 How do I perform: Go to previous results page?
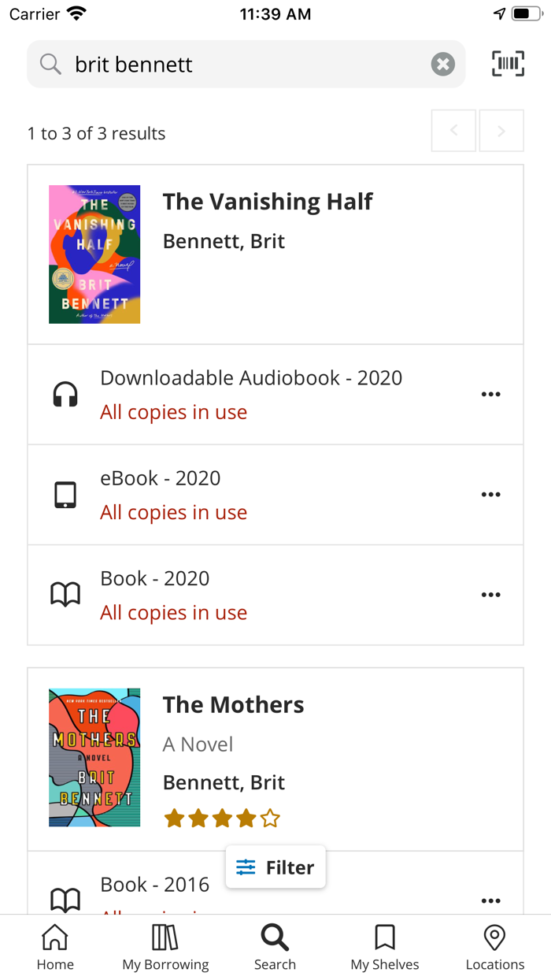click(454, 131)
